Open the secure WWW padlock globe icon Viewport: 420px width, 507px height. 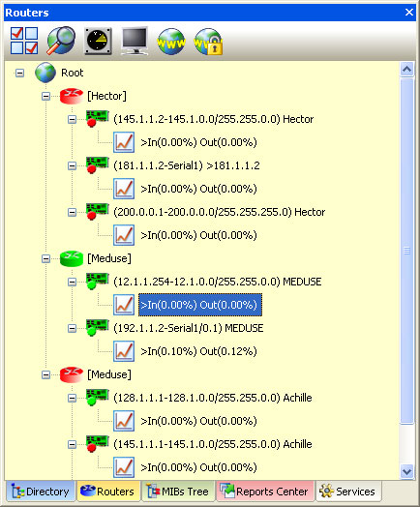tap(208, 42)
